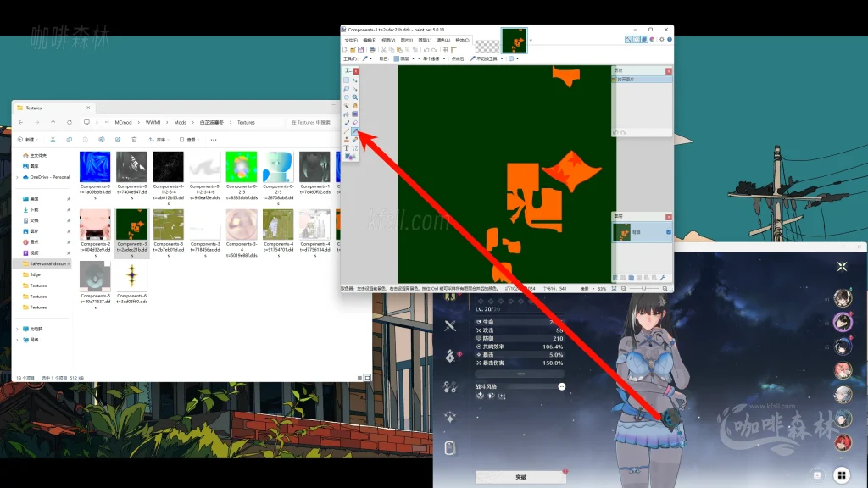Viewport: 868px width, 488px height.
Task: Select the Pencil tool
Action: tap(347, 131)
